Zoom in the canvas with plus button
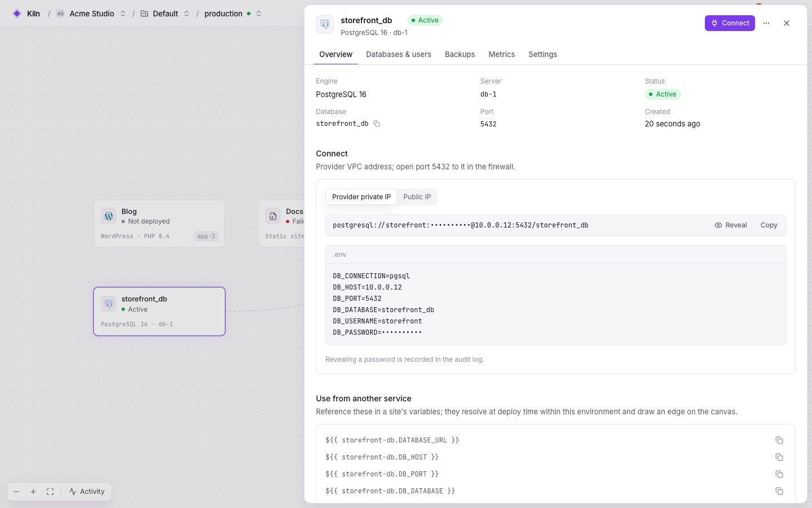Viewport: 812px width, 508px height. (33, 492)
